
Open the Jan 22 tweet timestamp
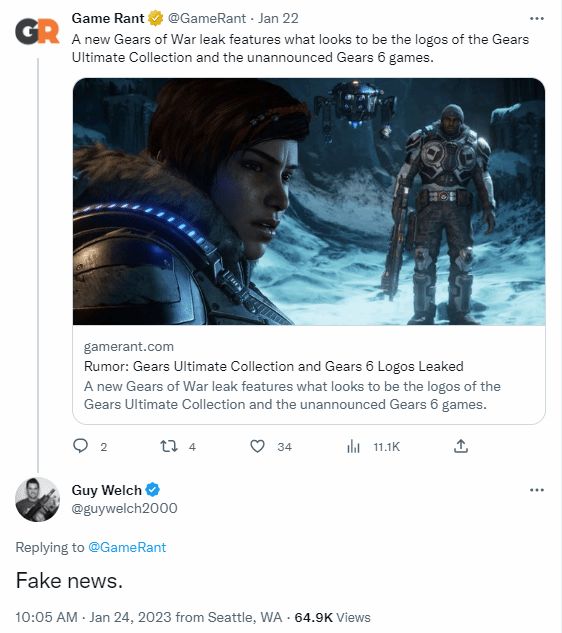coord(278,19)
